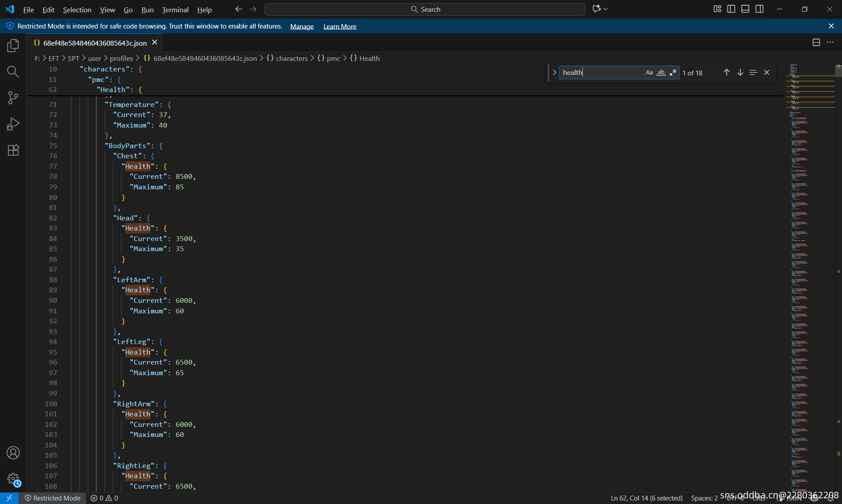Image resolution: width=842 pixels, height=504 pixels.
Task: Go to next find match arrow
Action: [x=740, y=73]
